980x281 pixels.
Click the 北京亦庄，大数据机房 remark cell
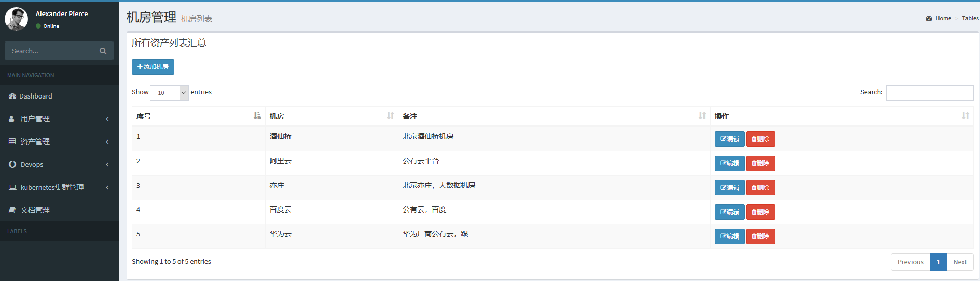point(554,188)
